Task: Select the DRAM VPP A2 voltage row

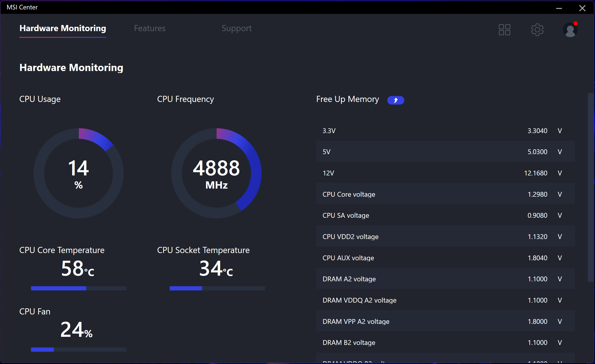Action: pyautogui.click(x=445, y=321)
